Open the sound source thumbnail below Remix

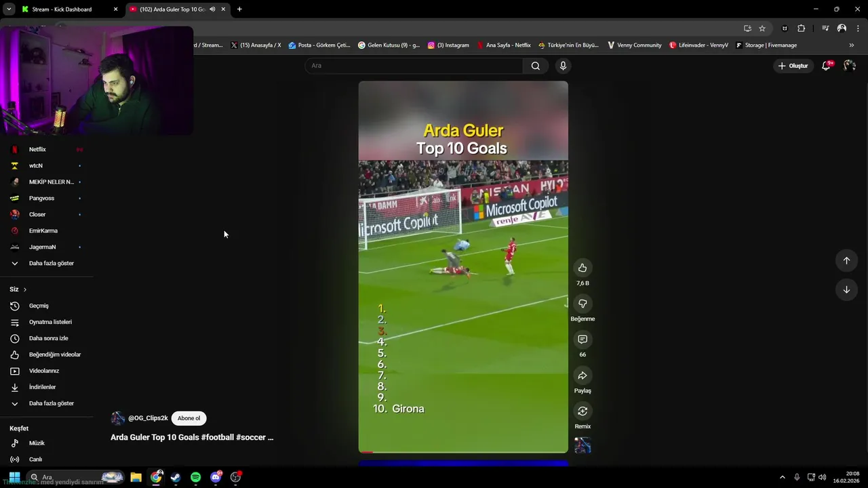click(x=583, y=445)
